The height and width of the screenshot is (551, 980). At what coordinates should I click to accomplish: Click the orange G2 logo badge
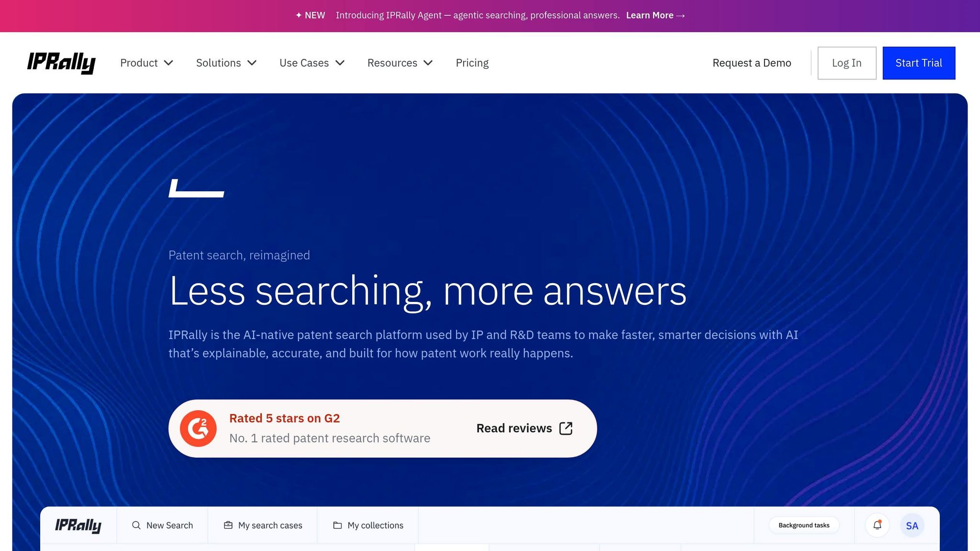click(x=198, y=429)
